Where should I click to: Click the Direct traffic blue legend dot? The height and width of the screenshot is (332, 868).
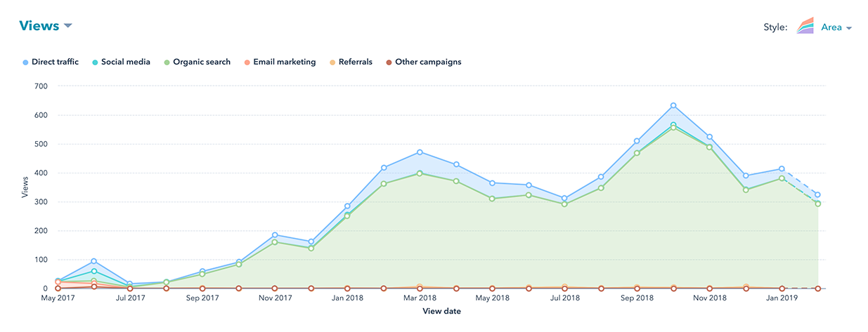[25, 62]
